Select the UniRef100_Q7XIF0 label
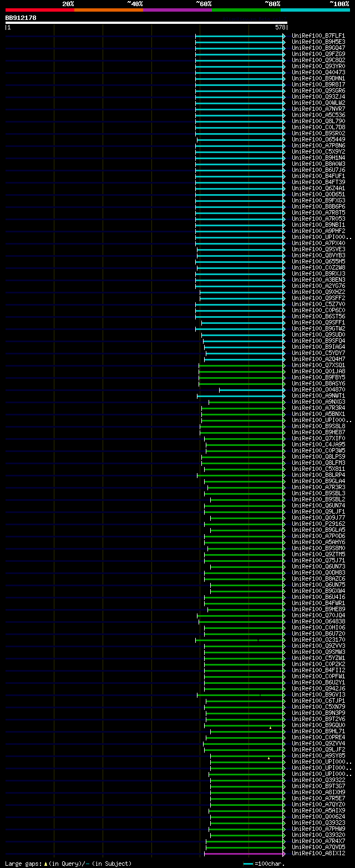Screen dimensions: 355x868 click(x=318, y=438)
